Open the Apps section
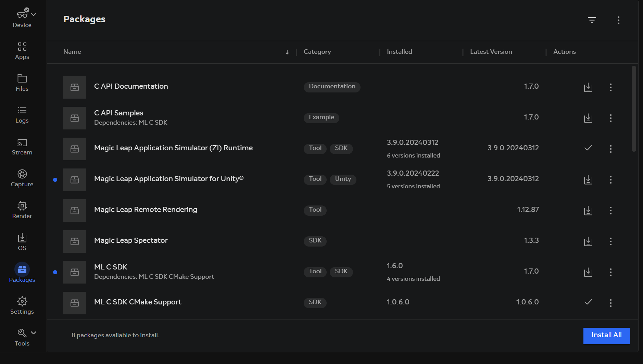This screenshot has height=364, width=643. click(22, 51)
